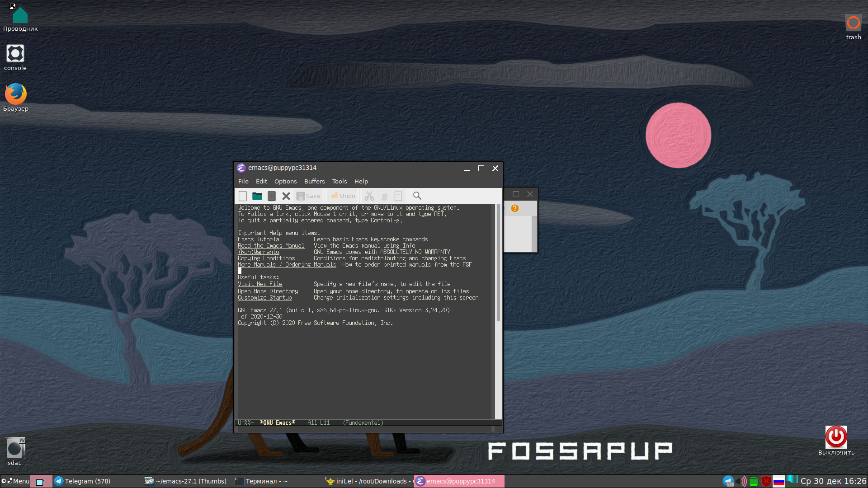Viewport: 868px width, 488px height.
Task: Close the background window behind Emacs
Action: [x=530, y=194]
